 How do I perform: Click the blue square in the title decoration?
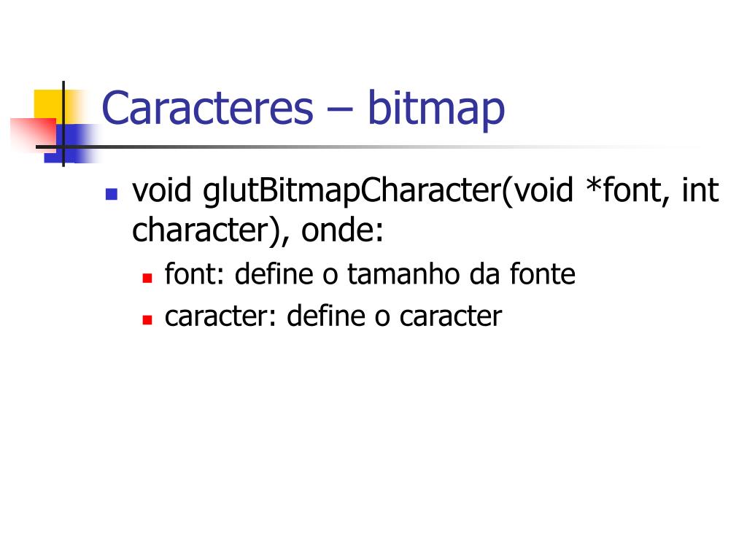(x=71, y=144)
